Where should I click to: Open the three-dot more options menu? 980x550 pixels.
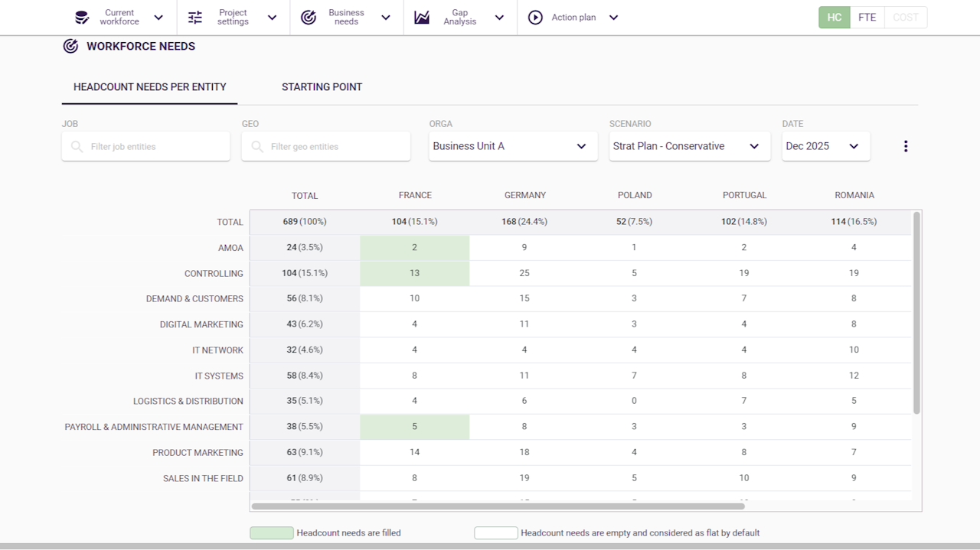pyautogui.click(x=905, y=146)
